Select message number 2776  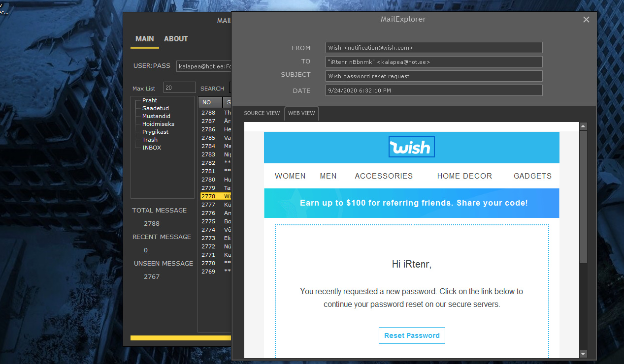(x=215, y=213)
